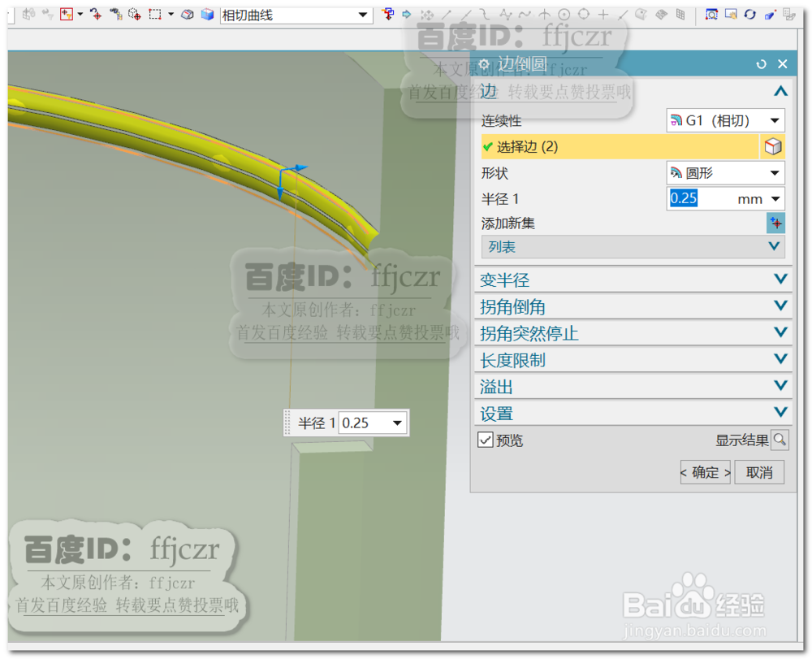The image size is (812, 659).
Task: Click the blue solid cube icon
Action: [207, 14]
